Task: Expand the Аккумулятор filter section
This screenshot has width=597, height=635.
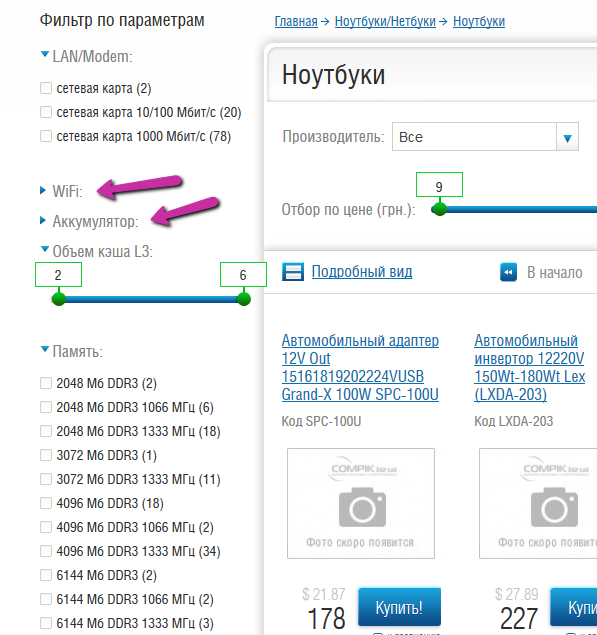Action: [43, 220]
